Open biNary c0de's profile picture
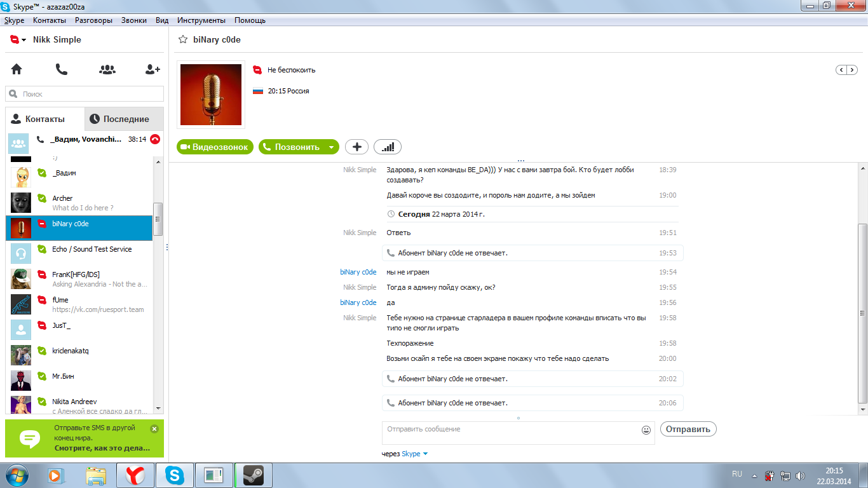Image resolution: width=868 pixels, height=488 pixels. click(x=211, y=95)
